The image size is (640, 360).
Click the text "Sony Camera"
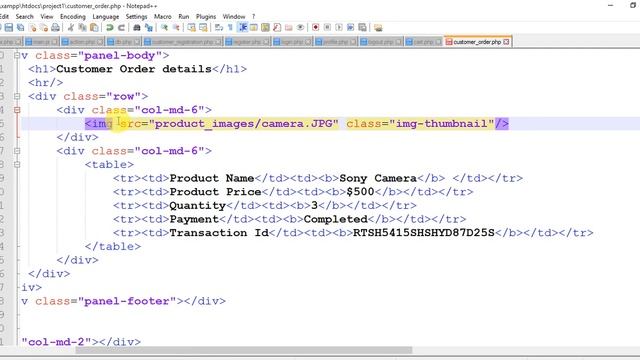tap(378, 178)
